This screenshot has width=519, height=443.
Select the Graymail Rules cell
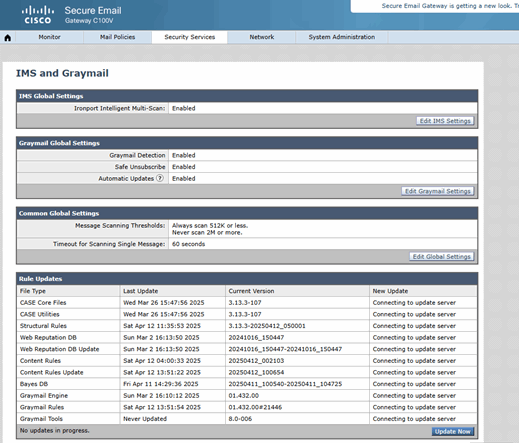[x=42, y=407]
